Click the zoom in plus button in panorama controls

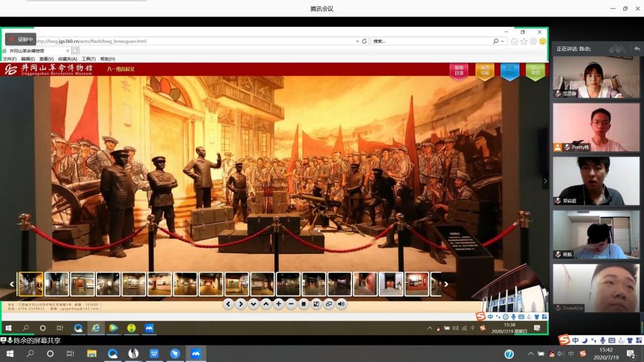click(279, 304)
